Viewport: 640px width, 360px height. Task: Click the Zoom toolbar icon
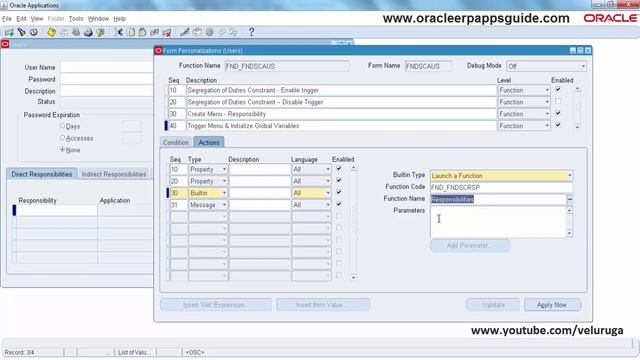pyautogui.click(x=197, y=32)
